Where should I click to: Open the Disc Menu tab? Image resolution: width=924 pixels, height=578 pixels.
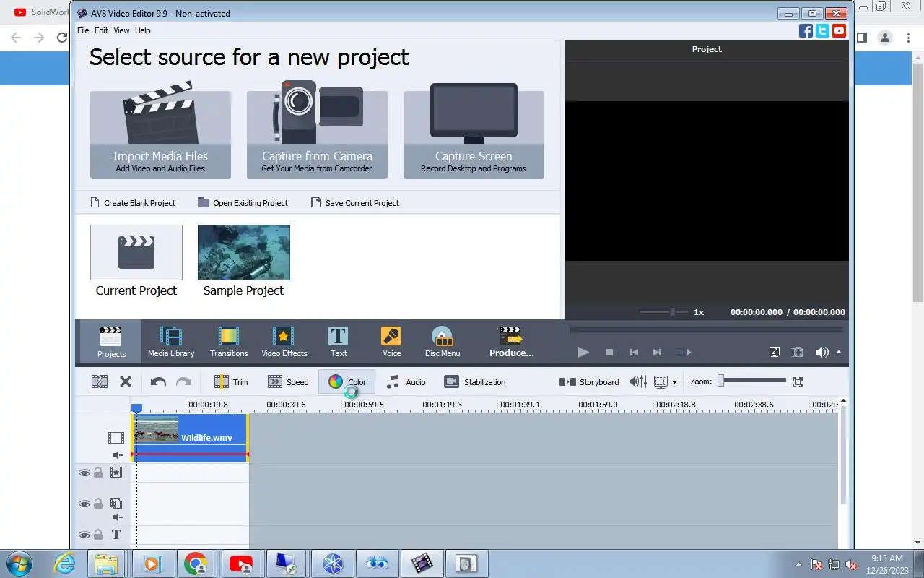[x=443, y=342]
